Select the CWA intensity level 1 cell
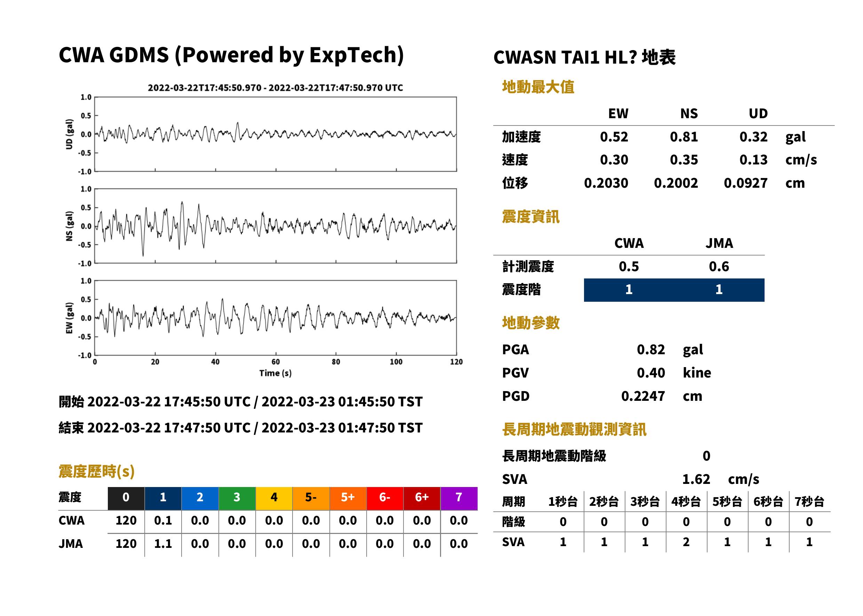The height and width of the screenshot is (616, 863). tap(629, 290)
